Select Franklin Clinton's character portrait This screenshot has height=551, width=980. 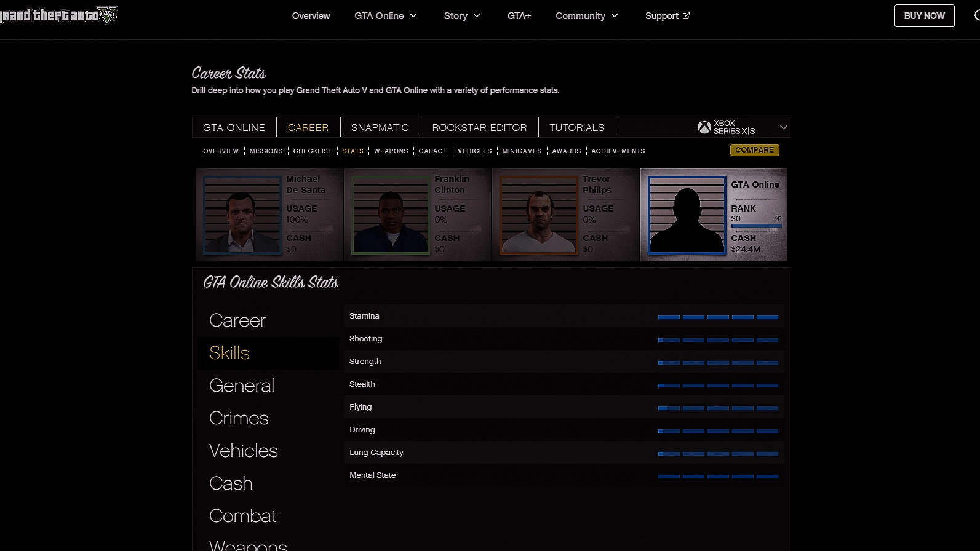pos(391,215)
